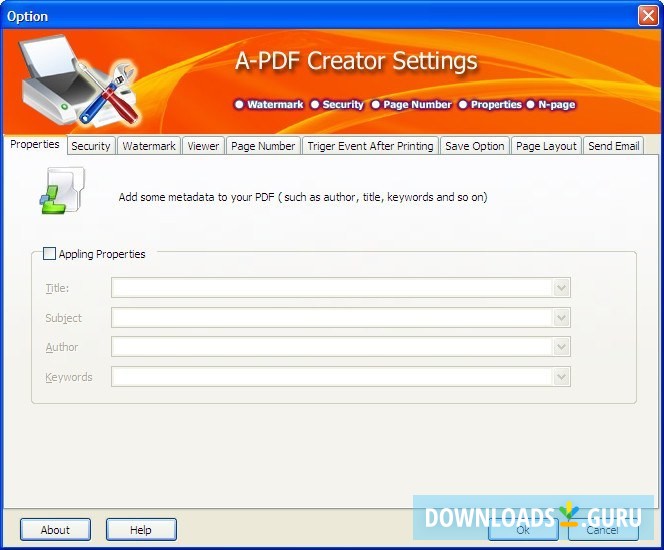Image resolution: width=664 pixels, height=550 pixels.
Task: Switch to the Send Email tab
Action: click(x=614, y=146)
